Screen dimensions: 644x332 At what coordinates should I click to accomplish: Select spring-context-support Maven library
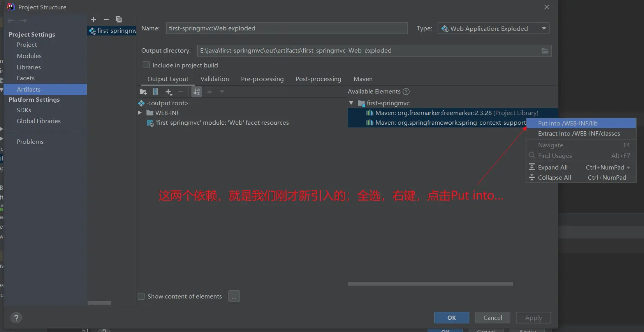437,123
